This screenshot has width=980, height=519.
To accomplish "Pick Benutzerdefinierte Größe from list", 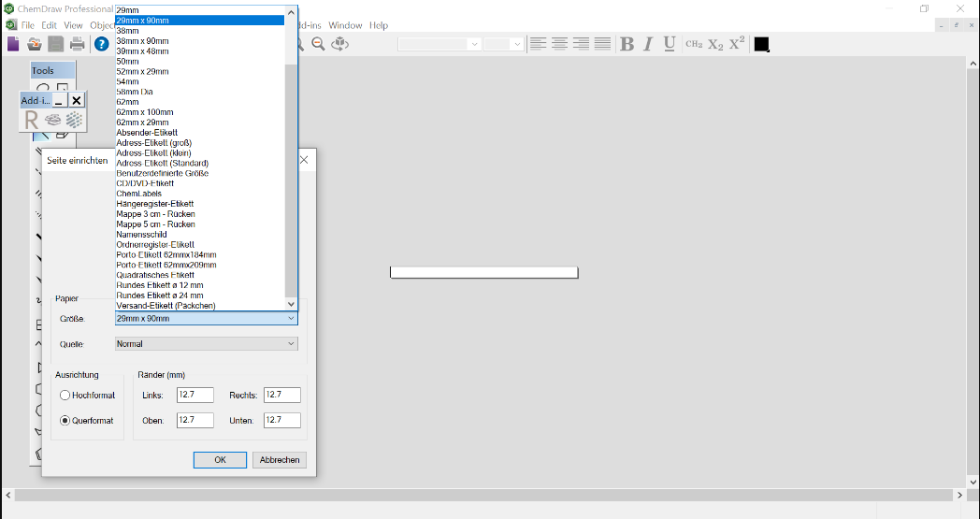I will point(200,173).
